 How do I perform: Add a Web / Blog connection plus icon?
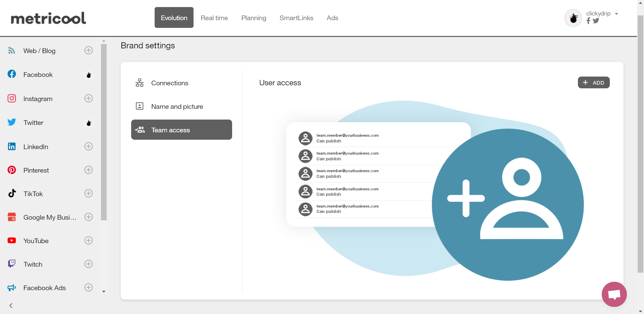click(x=89, y=50)
